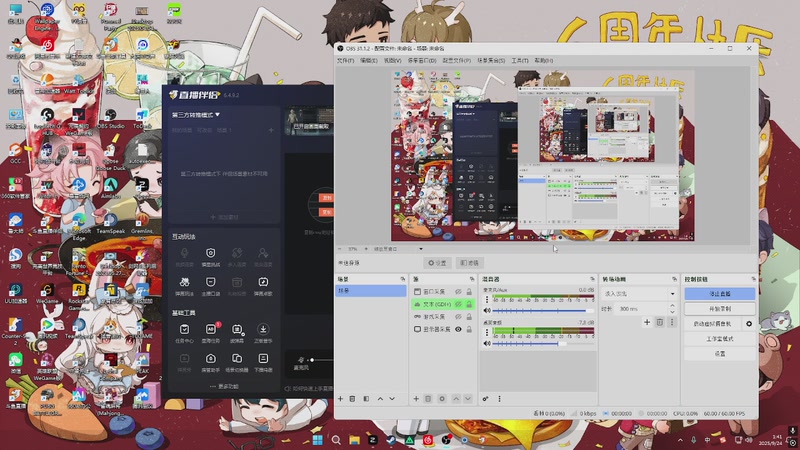Image resolution: width=800 pixels, height=450 pixels.
Task: Open the Windows Start menu on the taskbar
Action: click(317, 440)
